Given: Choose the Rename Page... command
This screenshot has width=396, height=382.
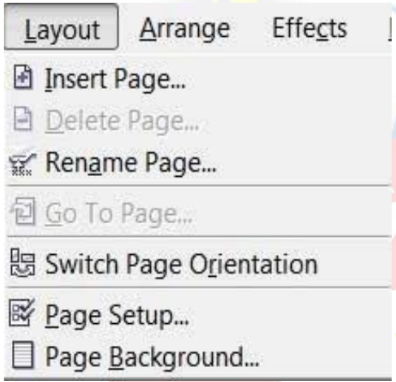Looking at the screenshot, I should [199, 163].
